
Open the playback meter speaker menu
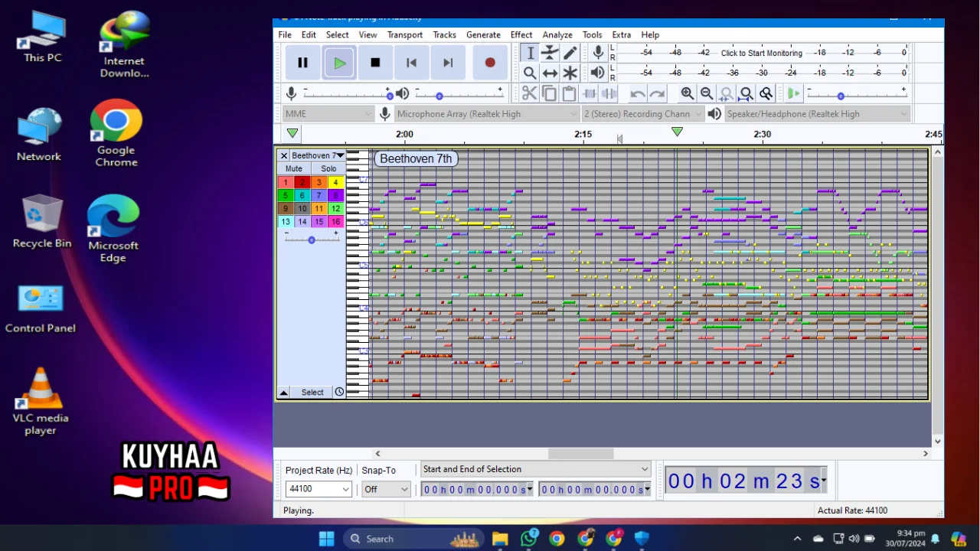[x=598, y=73]
